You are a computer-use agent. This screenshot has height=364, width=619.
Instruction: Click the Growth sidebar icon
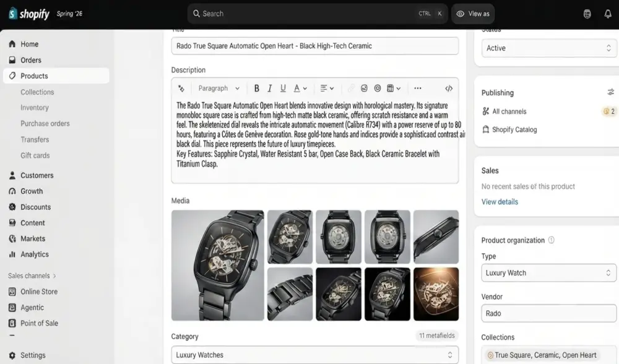[x=12, y=191]
